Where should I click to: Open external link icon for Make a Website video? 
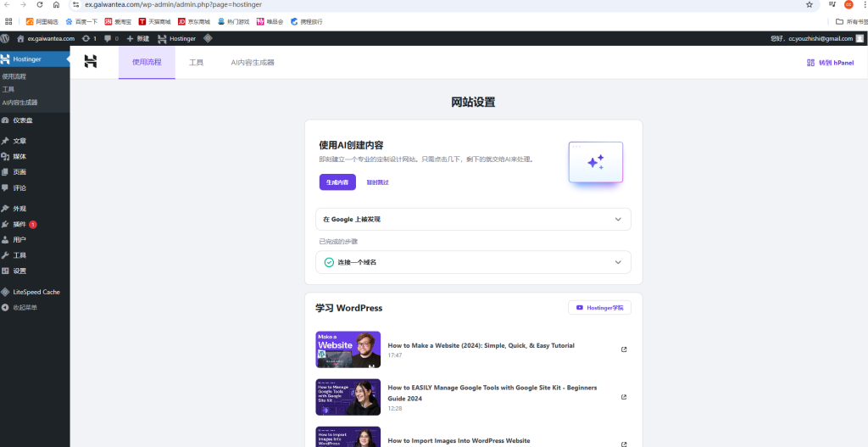coord(624,349)
